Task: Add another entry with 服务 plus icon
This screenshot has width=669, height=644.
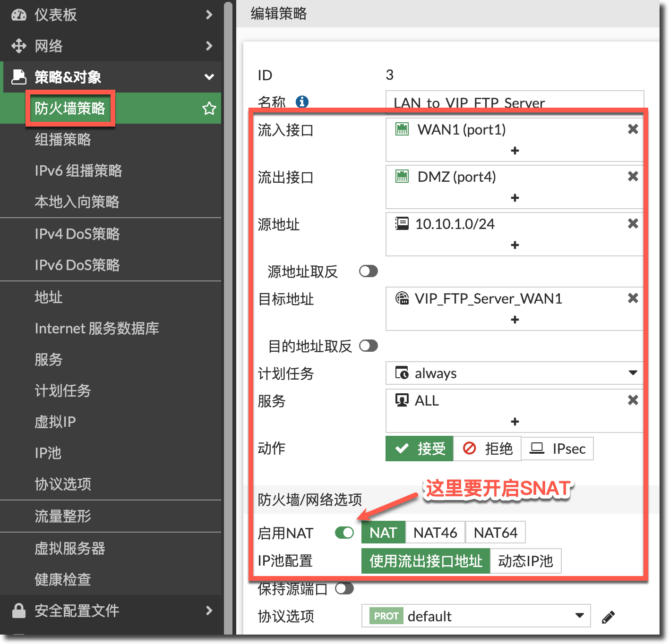Action: 515,422
